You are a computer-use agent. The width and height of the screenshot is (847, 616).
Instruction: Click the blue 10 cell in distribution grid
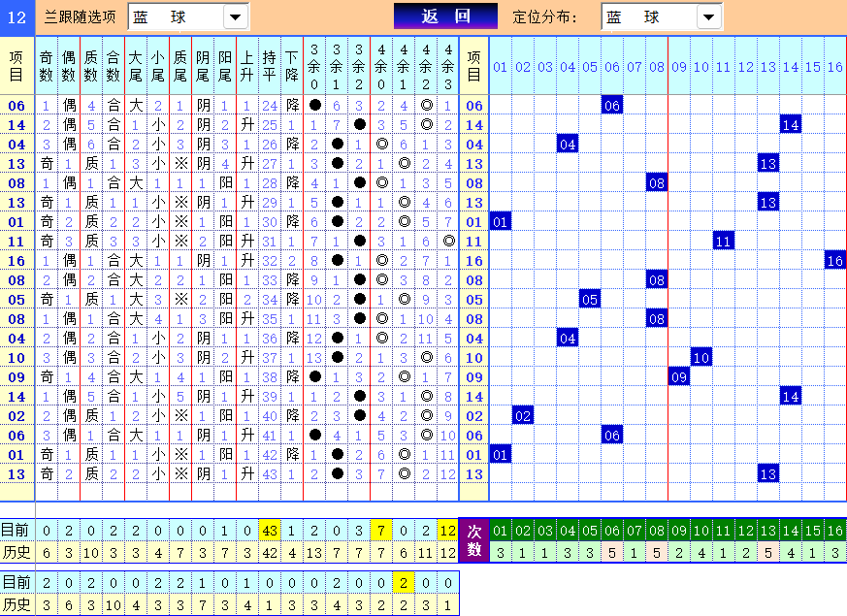(701, 357)
